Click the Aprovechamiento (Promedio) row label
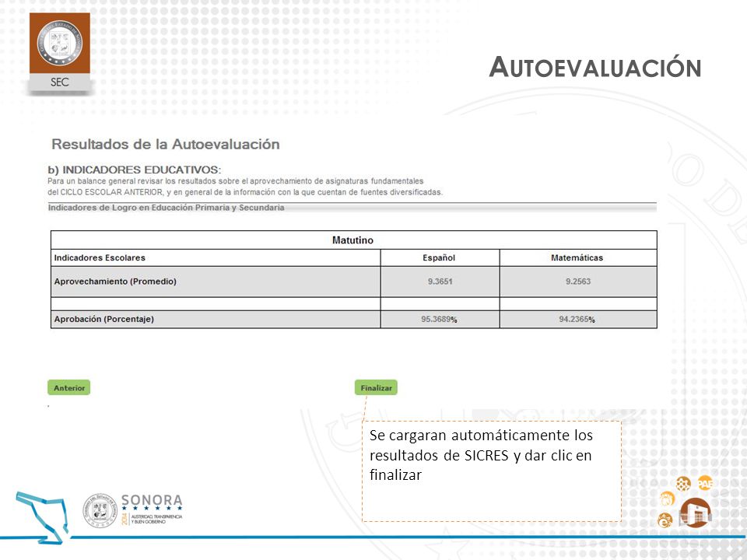The image size is (747, 560). [x=115, y=282]
